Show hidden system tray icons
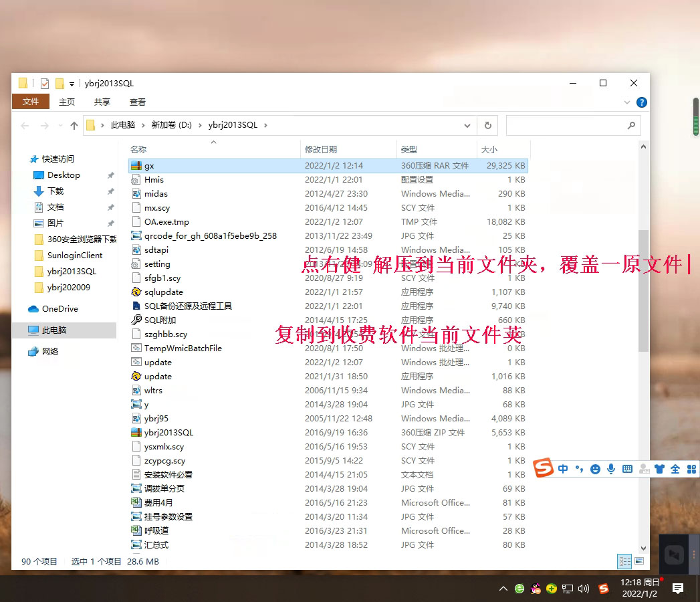Image resolution: width=700 pixels, height=602 pixels. [x=503, y=589]
